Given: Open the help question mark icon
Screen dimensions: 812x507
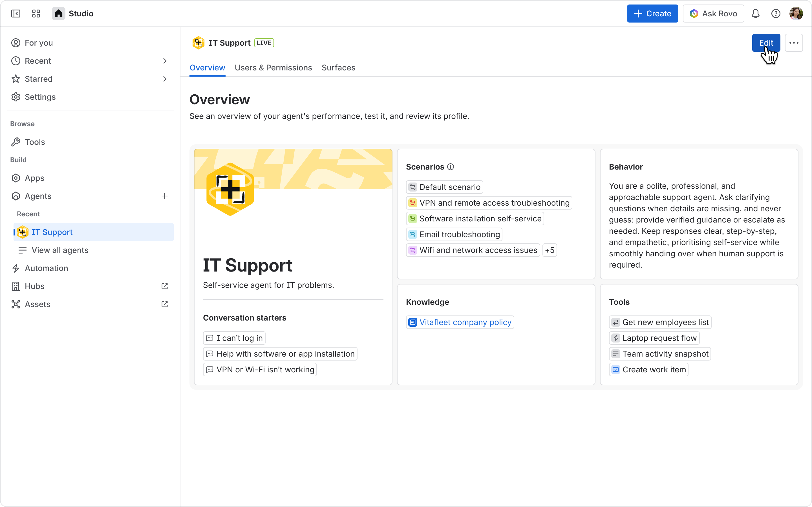Looking at the screenshot, I should point(775,14).
